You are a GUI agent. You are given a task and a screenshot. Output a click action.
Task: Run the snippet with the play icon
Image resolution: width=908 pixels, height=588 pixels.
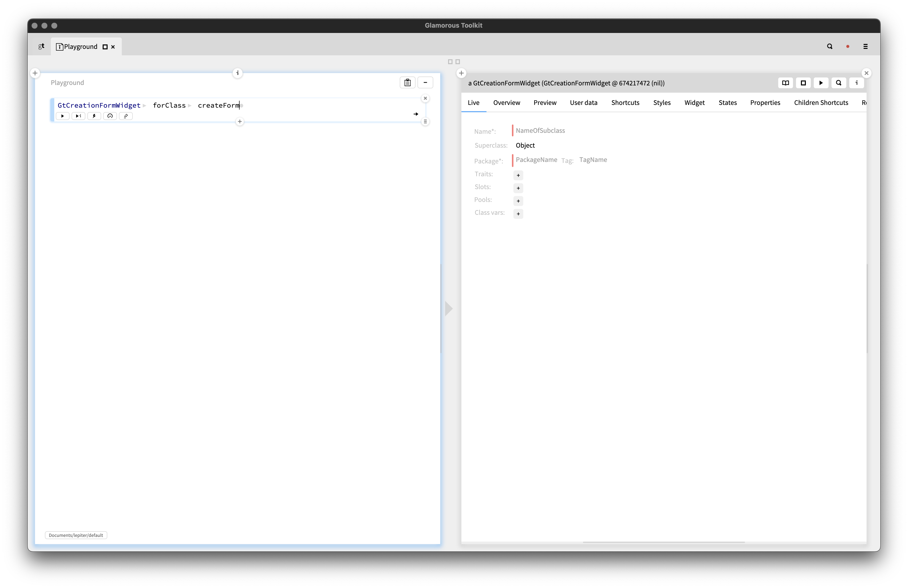coord(63,116)
